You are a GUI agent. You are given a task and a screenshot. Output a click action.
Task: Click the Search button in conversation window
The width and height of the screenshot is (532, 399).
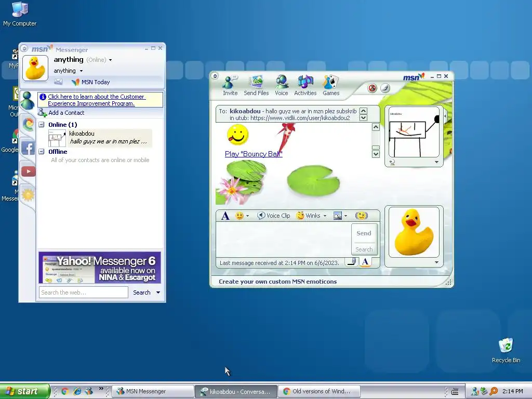[x=364, y=249]
